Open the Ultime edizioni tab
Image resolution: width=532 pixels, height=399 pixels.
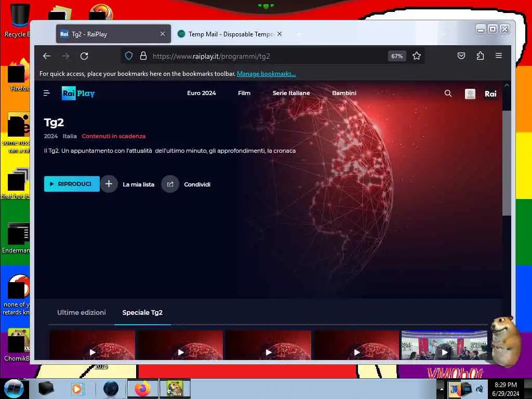coord(82,312)
